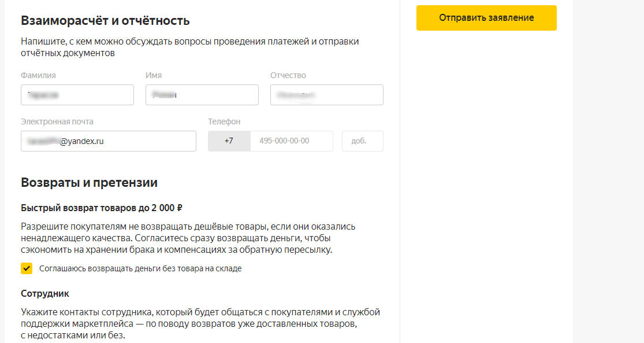This screenshot has height=343, width=644.
Task: Click the Отправить заявление button
Action: [486, 18]
